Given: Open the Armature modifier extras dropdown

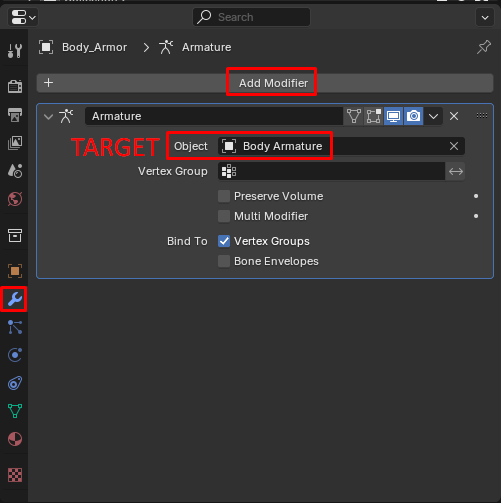Looking at the screenshot, I should click(433, 116).
